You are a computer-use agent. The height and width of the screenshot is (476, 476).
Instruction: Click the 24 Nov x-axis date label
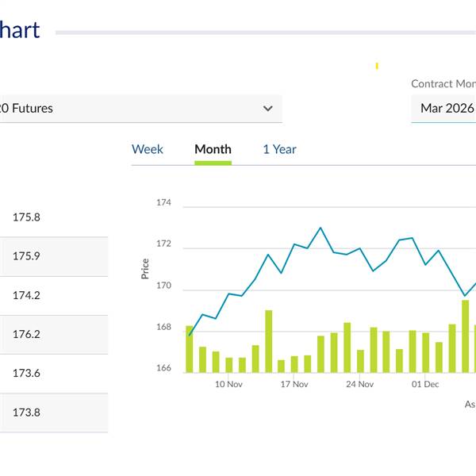pyautogui.click(x=359, y=385)
